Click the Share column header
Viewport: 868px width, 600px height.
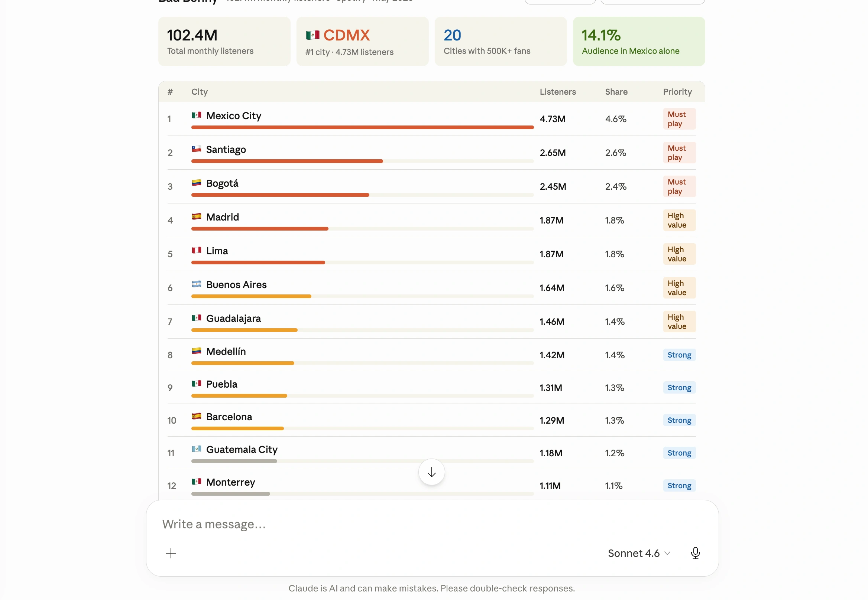pos(616,92)
